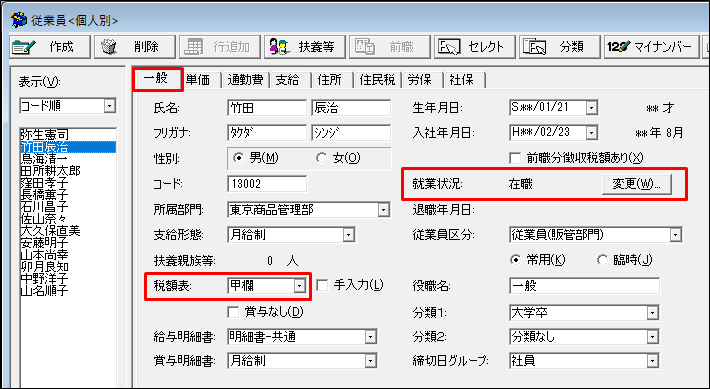Image resolution: width=710 pixels, height=389 pixels.
Task: Switch to the 単価 tab
Action: point(198,80)
